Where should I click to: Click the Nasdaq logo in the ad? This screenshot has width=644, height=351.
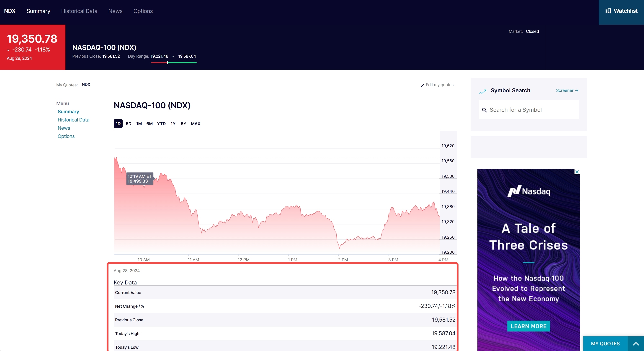(x=528, y=191)
